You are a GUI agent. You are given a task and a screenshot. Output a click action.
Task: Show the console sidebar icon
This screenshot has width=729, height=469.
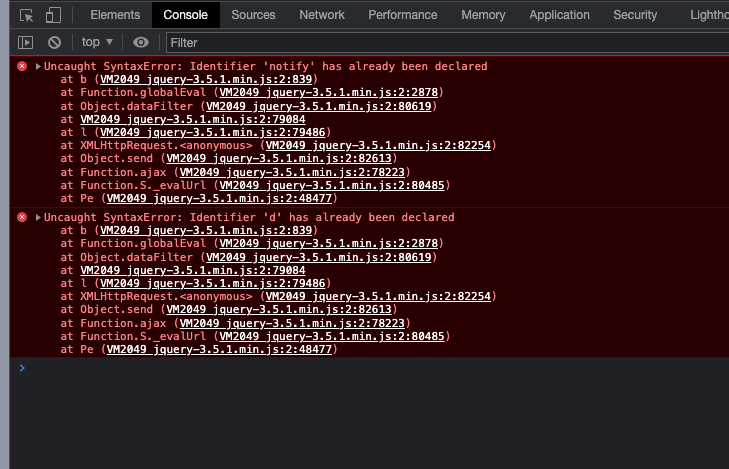[26, 43]
